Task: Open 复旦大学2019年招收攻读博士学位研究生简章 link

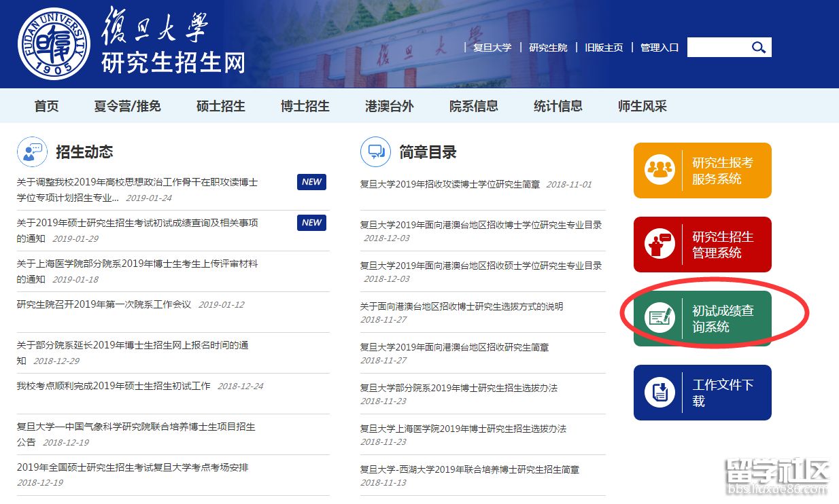Action: point(449,184)
